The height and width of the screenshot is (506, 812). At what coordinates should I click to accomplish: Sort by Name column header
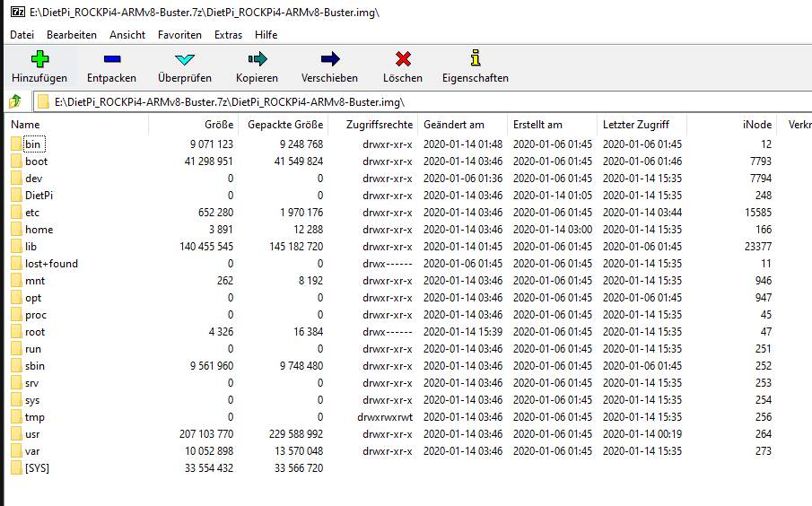25,125
